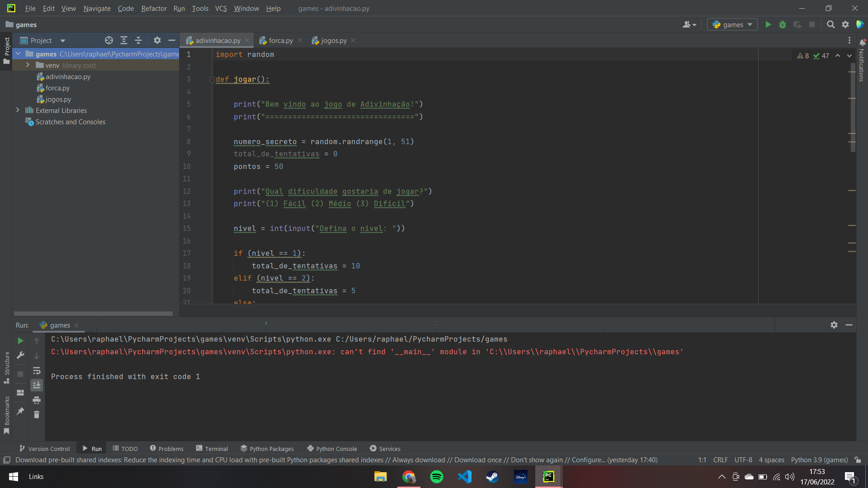
Task: Open Windows Start menu
Action: pyautogui.click(x=14, y=477)
